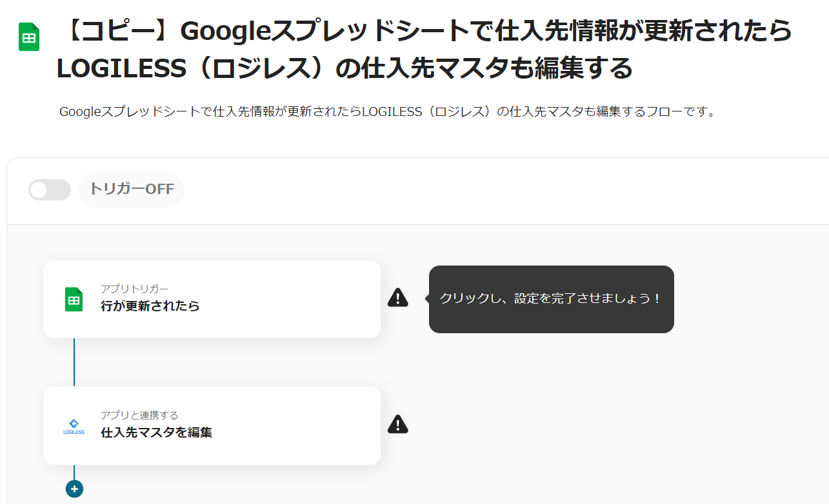Click the クリックし、設定を完了させましょう！ tooltip
The image size is (829, 504).
pyautogui.click(x=551, y=299)
